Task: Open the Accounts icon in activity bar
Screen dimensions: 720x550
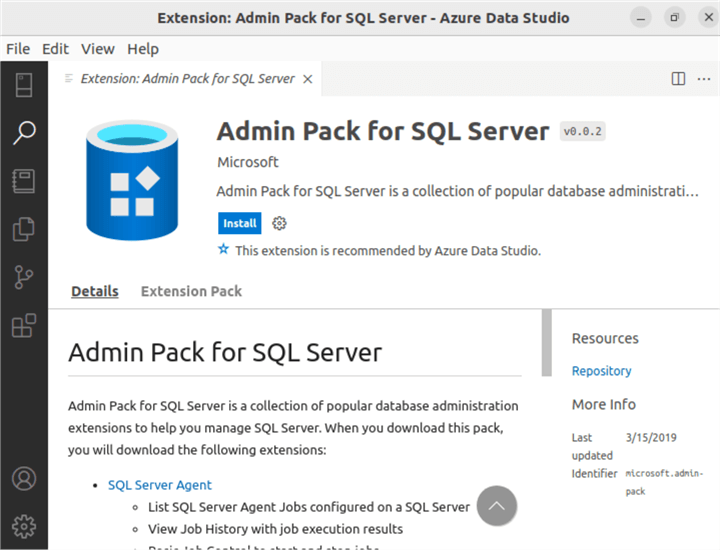Action: (x=23, y=478)
